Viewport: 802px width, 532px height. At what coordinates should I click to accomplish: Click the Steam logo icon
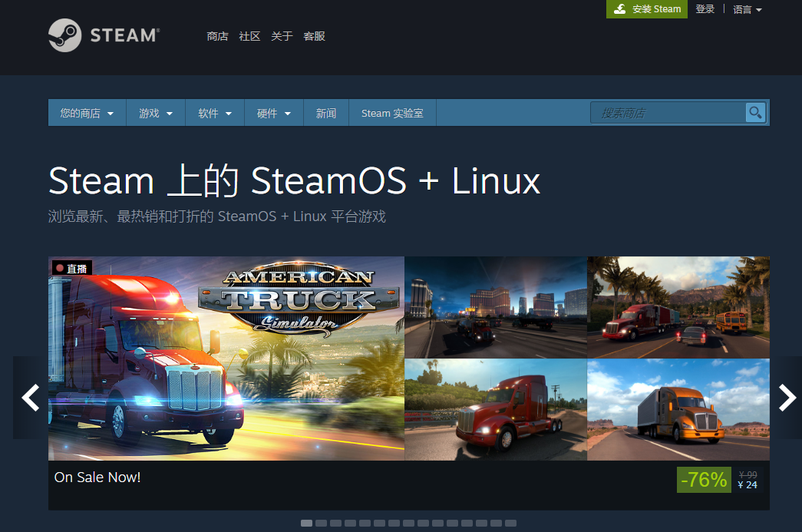point(65,35)
